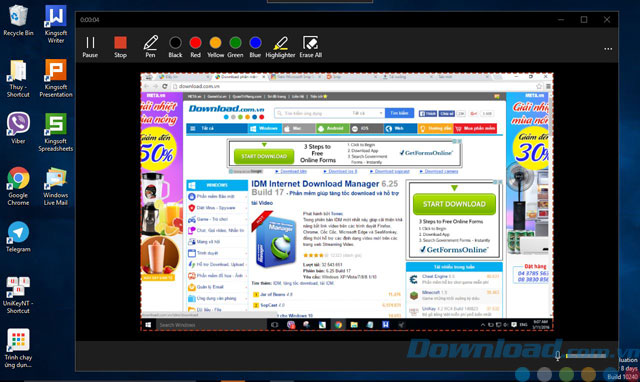Toggle the microphone icon
Screen dimensions: 640x382
coord(558,355)
